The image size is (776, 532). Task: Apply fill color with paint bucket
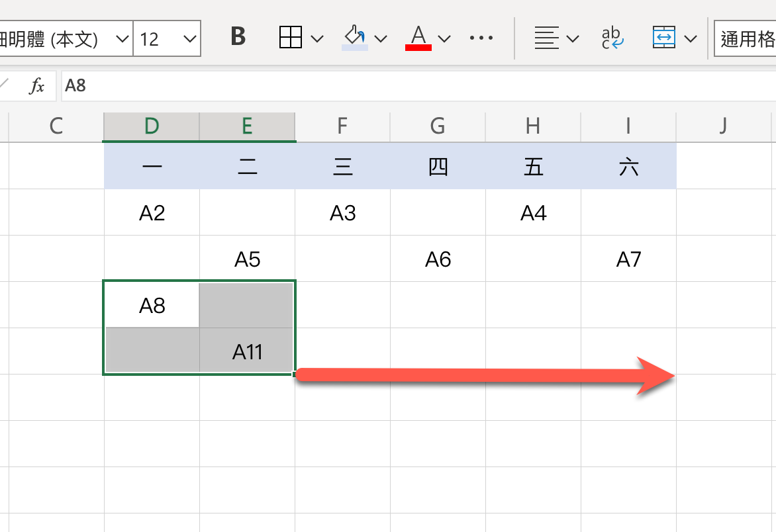click(355, 37)
